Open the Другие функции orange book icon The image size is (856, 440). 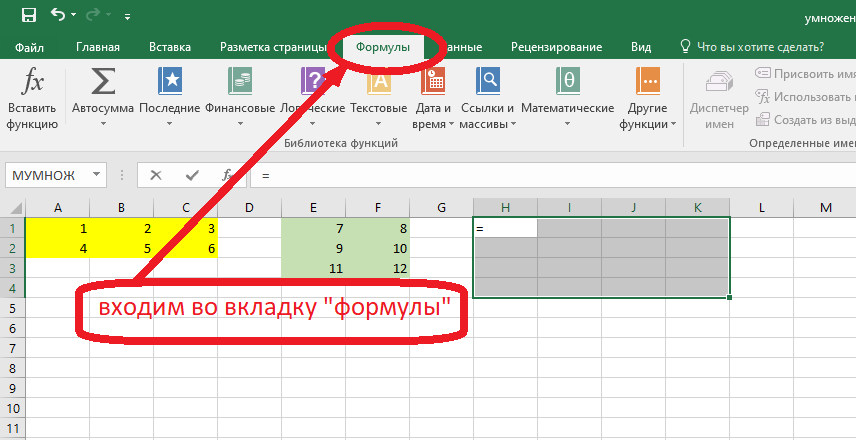click(x=647, y=82)
